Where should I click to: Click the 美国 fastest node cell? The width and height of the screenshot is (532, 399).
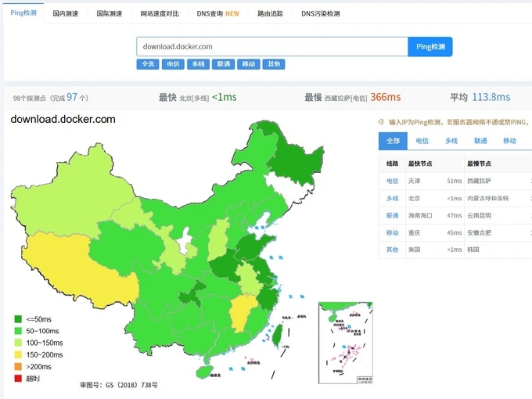[x=414, y=250]
